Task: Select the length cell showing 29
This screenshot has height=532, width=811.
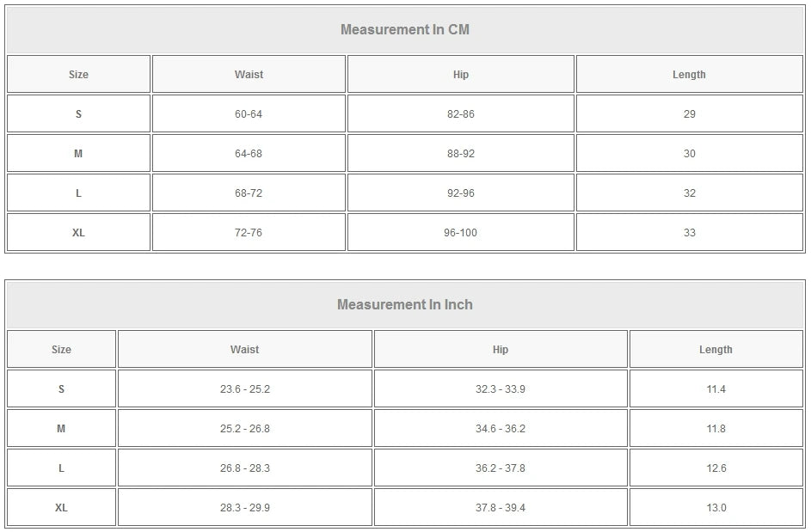Action: coord(689,114)
